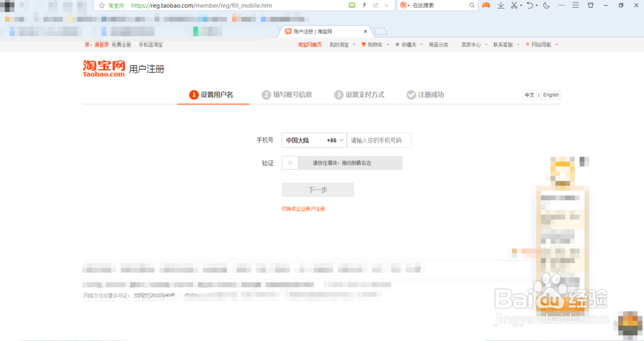Open 手机逛淘宝 link
This screenshot has height=341, width=644.
pyautogui.click(x=151, y=45)
